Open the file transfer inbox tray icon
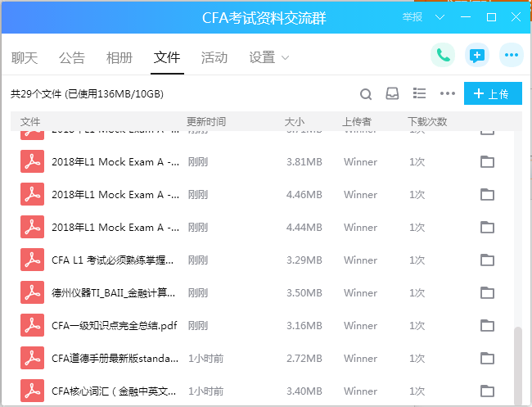The height and width of the screenshot is (407, 532). coord(392,93)
